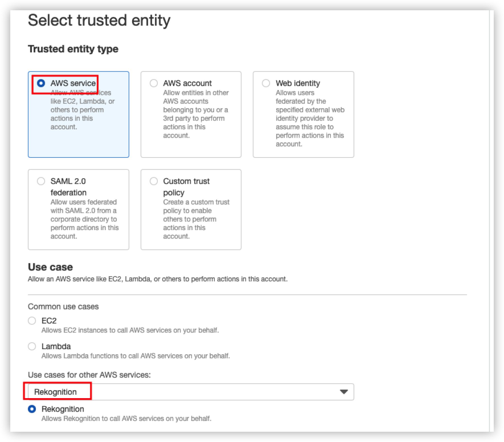Select the Rekognition use case radio button

point(32,409)
